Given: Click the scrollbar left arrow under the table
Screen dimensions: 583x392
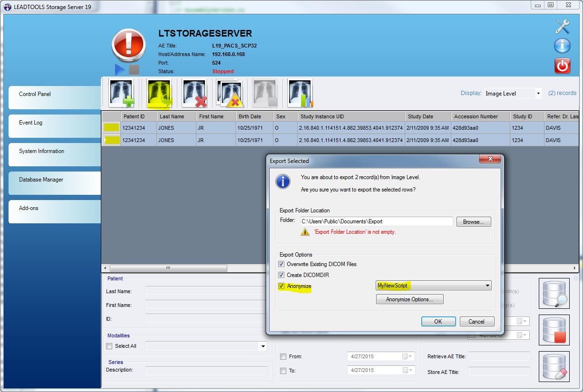Looking at the screenshot, I should coord(105,268).
